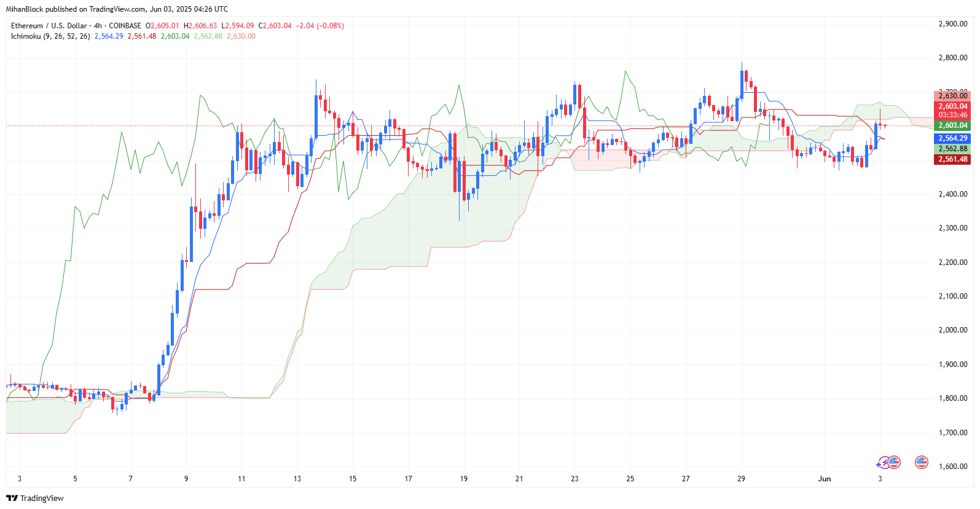Click the red countdown tag 03:33:46
Image resolution: width=980 pixels, height=509 pixels.
952,115
